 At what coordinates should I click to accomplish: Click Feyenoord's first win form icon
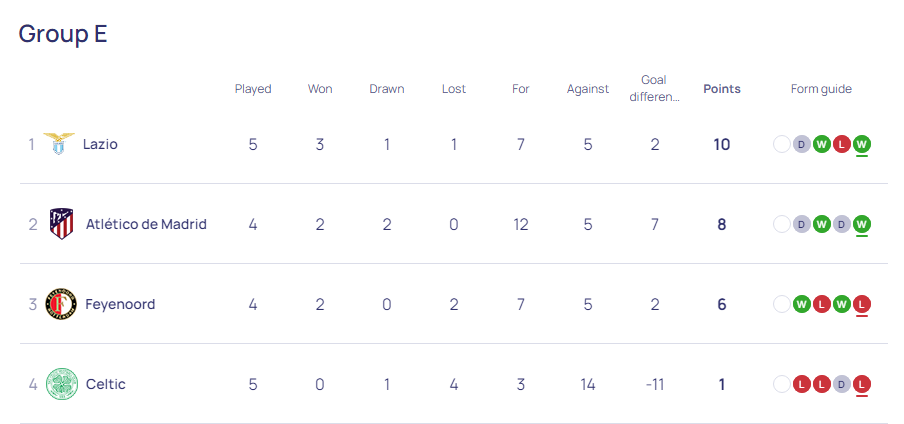coord(801,304)
